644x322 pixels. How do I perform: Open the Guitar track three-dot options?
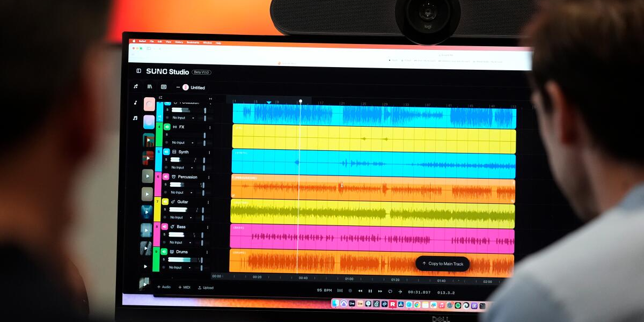point(208,202)
